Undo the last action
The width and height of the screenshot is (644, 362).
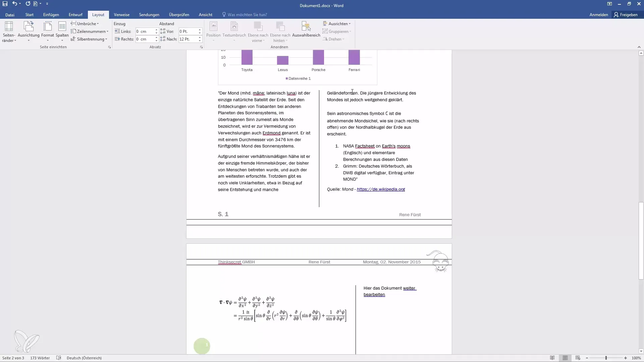coord(14,4)
